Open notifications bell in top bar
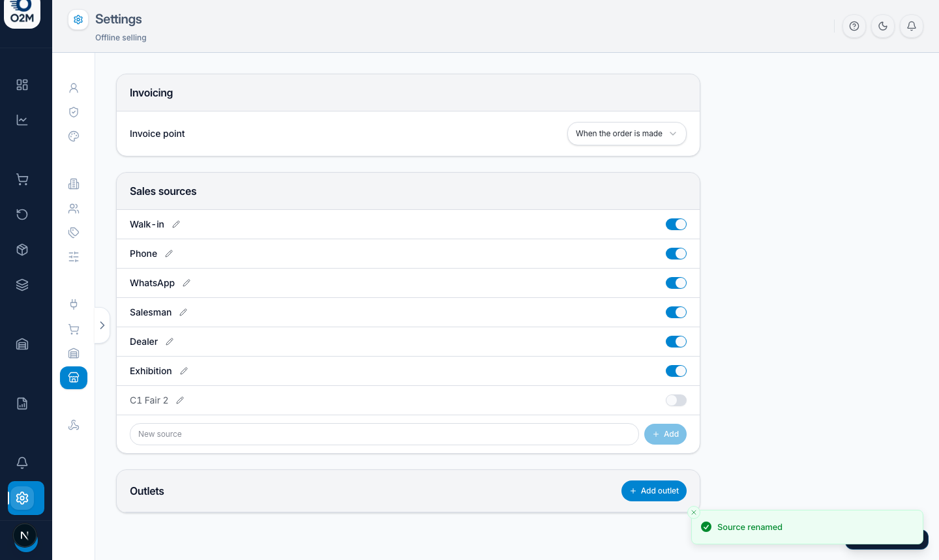 point(912,26)
